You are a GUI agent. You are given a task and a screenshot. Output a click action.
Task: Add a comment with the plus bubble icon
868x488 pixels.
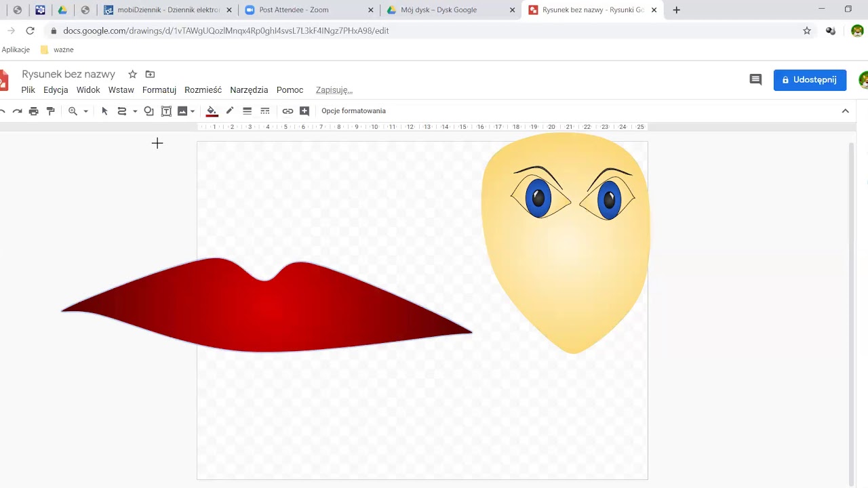(x=304, y=111)
